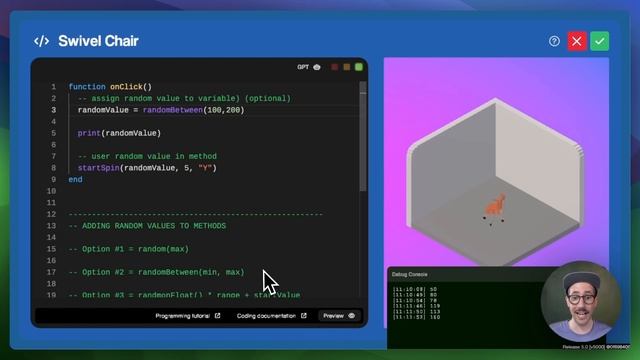Image resolution: width=640 pixels, height=360 pixels.
Task: Click the green square indicator in editor header
Action: (x=359, y=67)
